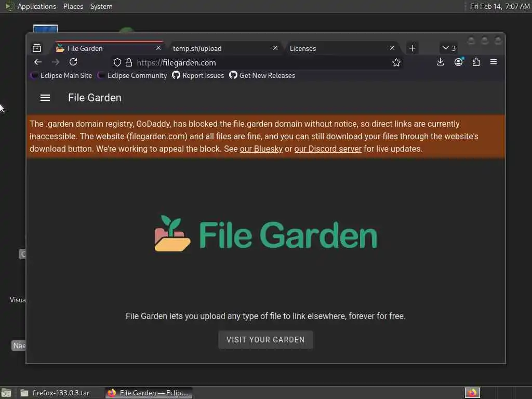The image size is (532, 399).
Task: Open a new tab with the plus icon
Action: tap(412, 48)
